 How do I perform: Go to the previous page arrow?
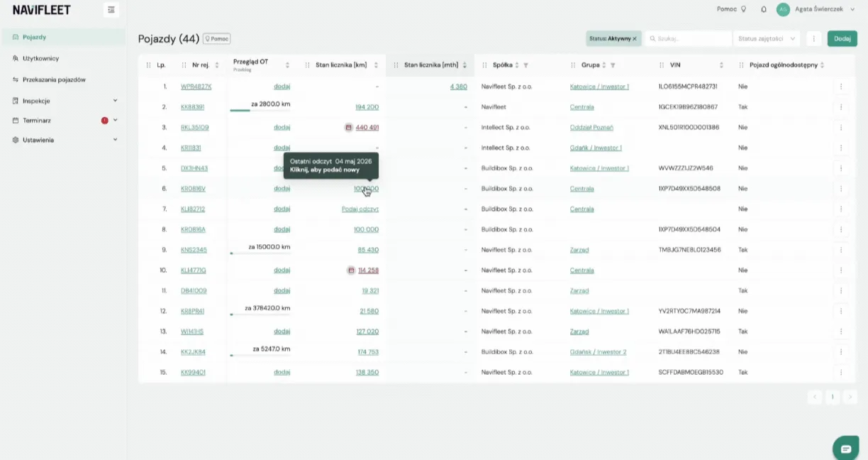[x=815, y=397]
